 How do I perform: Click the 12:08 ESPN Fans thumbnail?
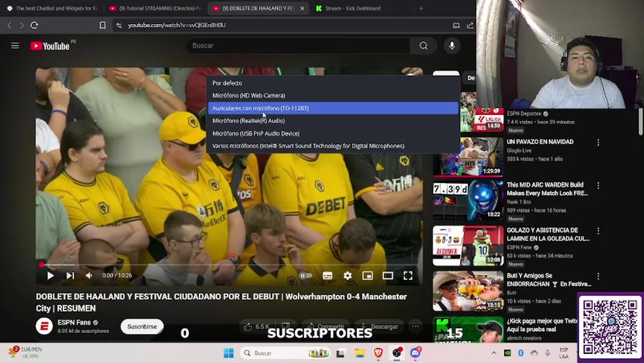point(468,246)
